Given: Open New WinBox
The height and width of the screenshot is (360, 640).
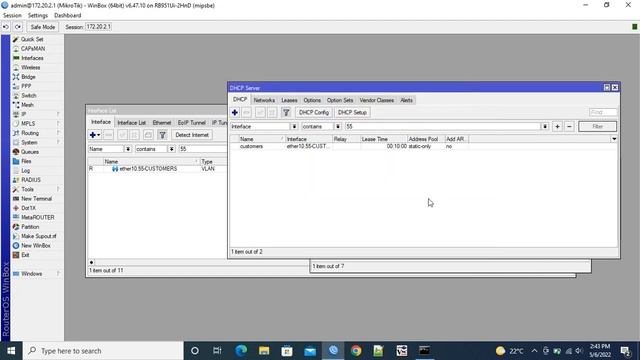Looking at the screenshot, I should click(x=36, y=246).
